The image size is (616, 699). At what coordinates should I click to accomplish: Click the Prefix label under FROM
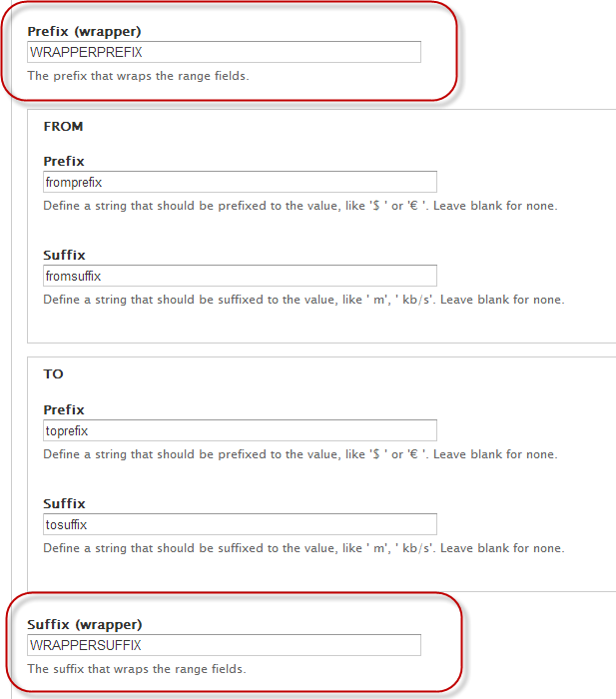(x=64, y=161)
